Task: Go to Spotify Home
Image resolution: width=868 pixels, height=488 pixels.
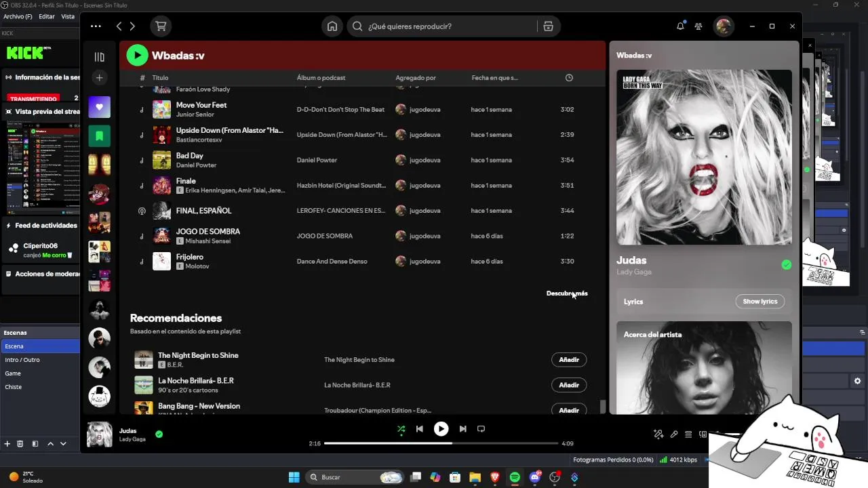Action: (332, 26)
